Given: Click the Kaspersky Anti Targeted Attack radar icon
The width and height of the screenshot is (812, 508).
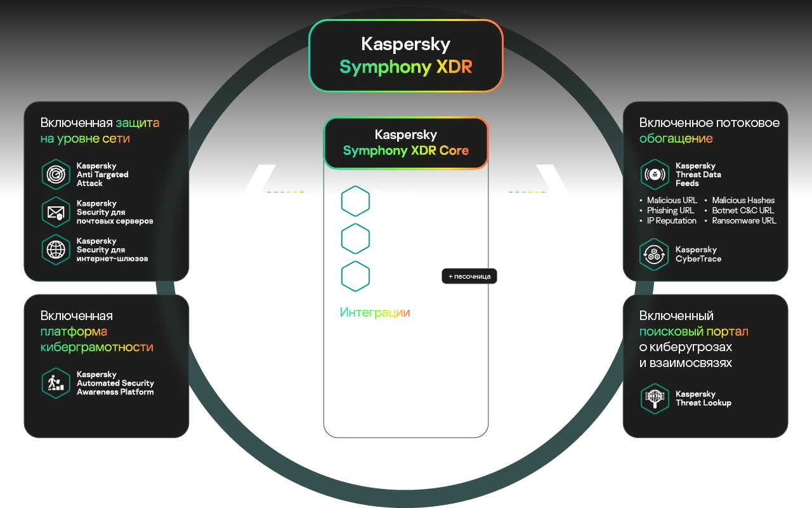Looking at the screenshot, I should 56,175.
